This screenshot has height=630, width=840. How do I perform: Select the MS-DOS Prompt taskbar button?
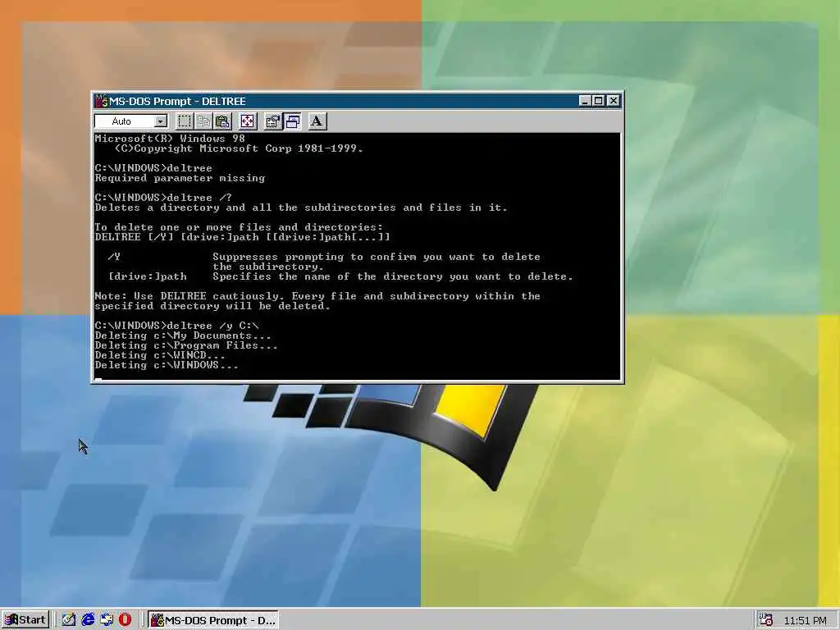coord(213,620)
